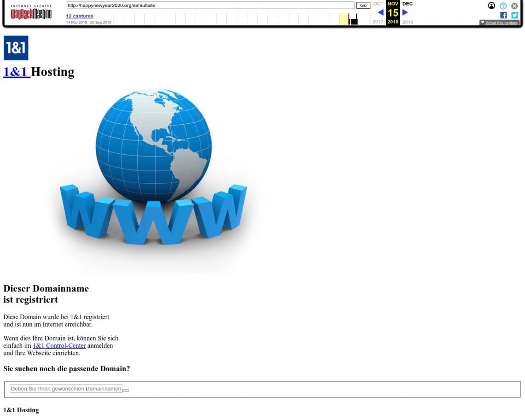The height and width of the screenshot is (420, 525).
Task: Open the user account icon
Action: point(491,6)
